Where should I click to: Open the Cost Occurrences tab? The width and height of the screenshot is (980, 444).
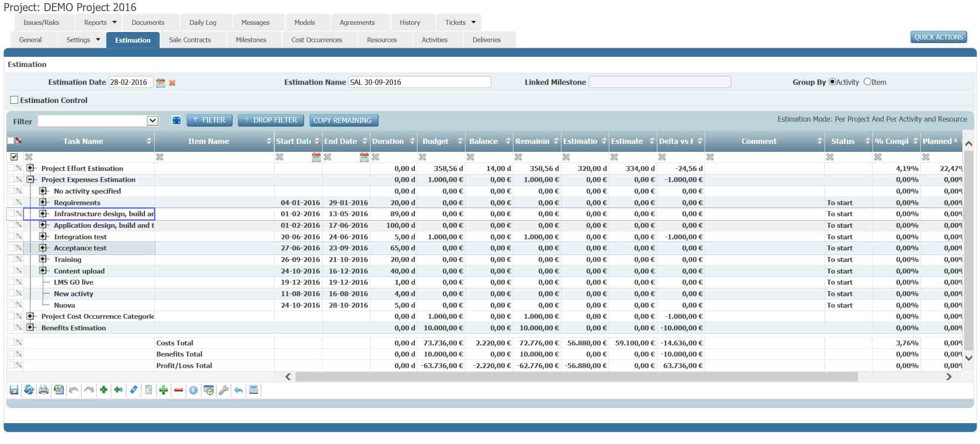pos(317,40)
